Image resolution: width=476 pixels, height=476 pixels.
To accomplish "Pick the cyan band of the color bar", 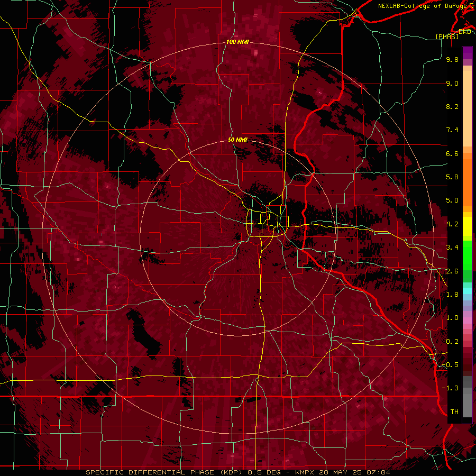I will click(467, 291).
